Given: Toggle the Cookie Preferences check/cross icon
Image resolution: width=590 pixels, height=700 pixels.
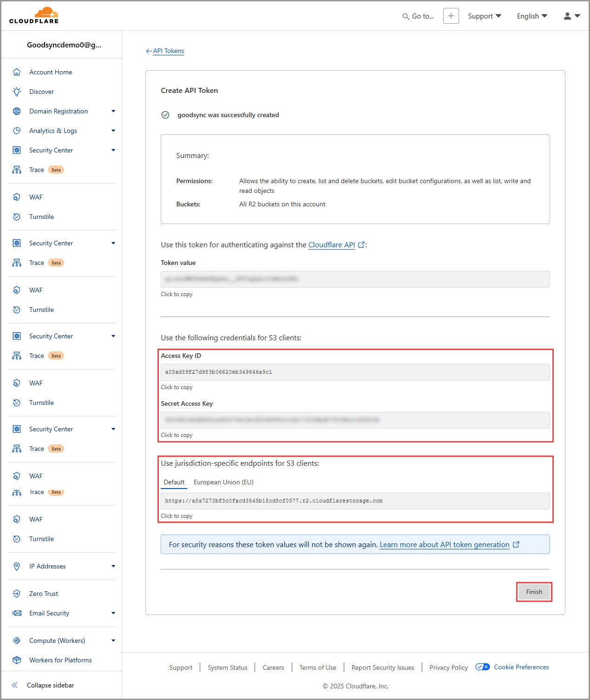Looking at the screenshot, I should pos(483,667).
